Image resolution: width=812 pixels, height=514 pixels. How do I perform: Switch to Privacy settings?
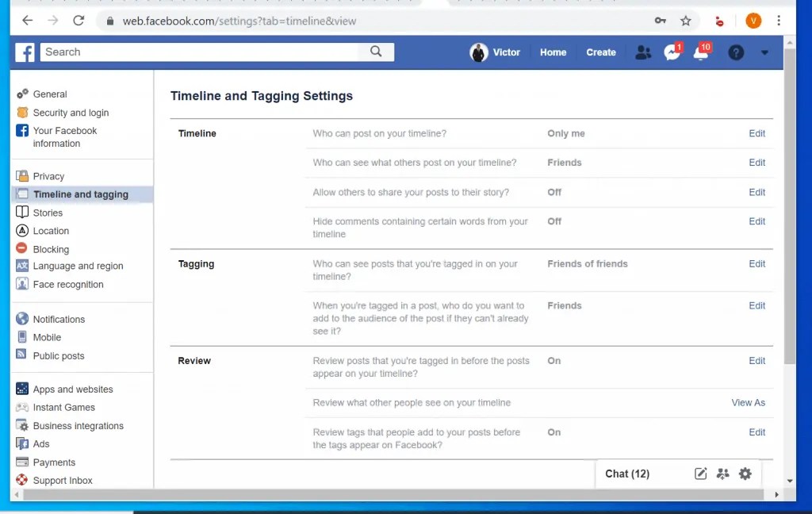[x=49, y=175]
